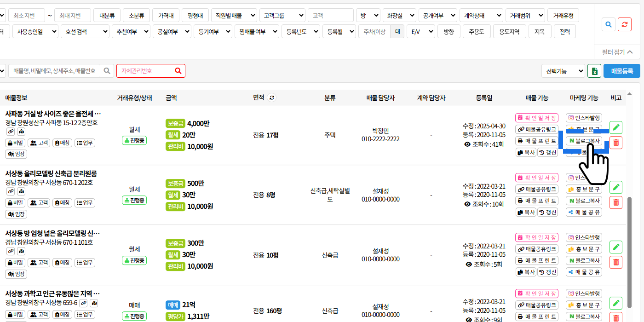Screen dimensions: 644x322
Task: Click the 용도지역 filter button
Action: (509, 31)
